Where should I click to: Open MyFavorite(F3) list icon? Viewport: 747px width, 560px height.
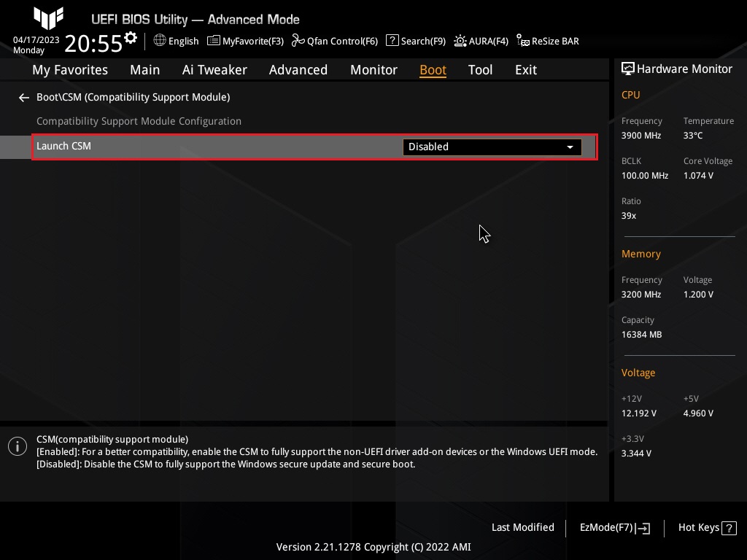[214, 41]
